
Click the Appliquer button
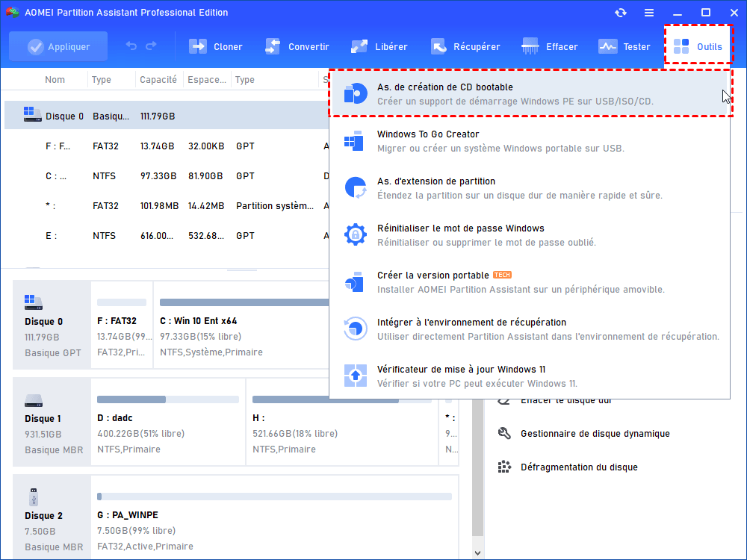(x=58, y=46)
